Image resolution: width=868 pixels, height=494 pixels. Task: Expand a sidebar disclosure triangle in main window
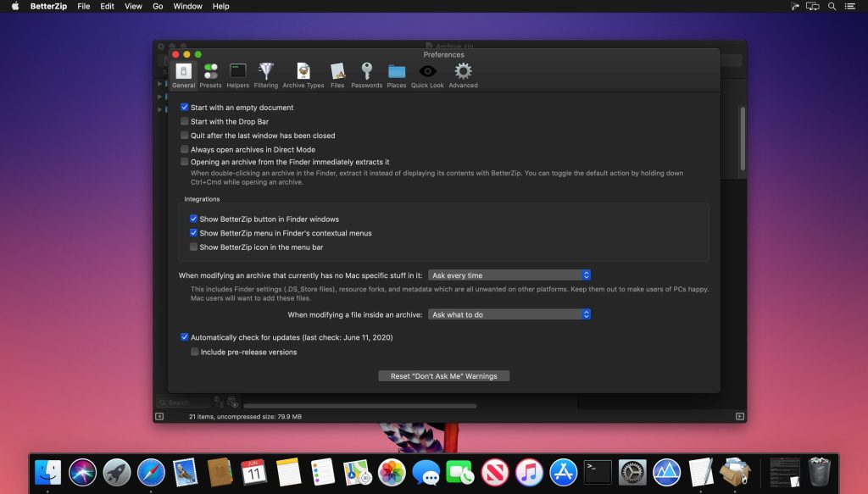[x=161, y=85]
